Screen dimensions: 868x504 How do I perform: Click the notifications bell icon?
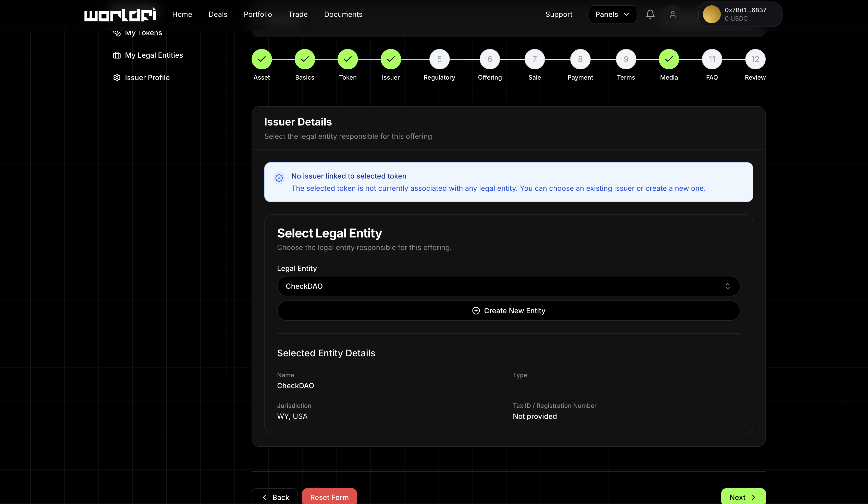click(x=650, y=14)
